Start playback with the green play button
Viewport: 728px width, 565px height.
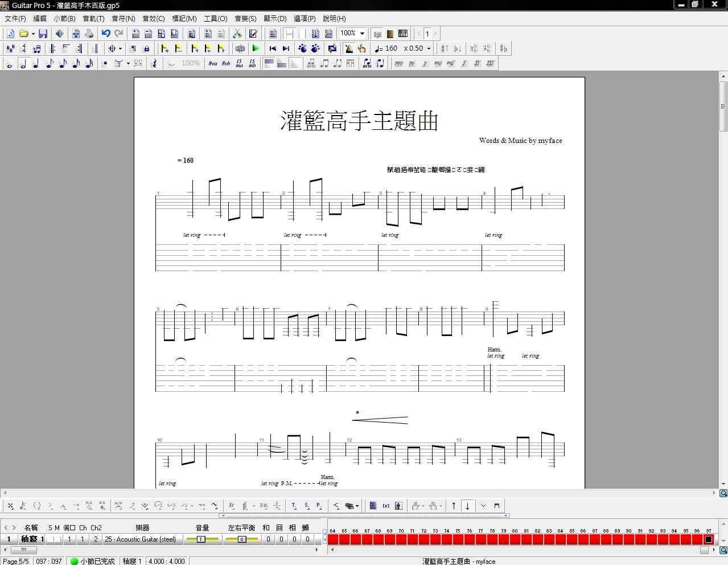click(x=256, y=48)
